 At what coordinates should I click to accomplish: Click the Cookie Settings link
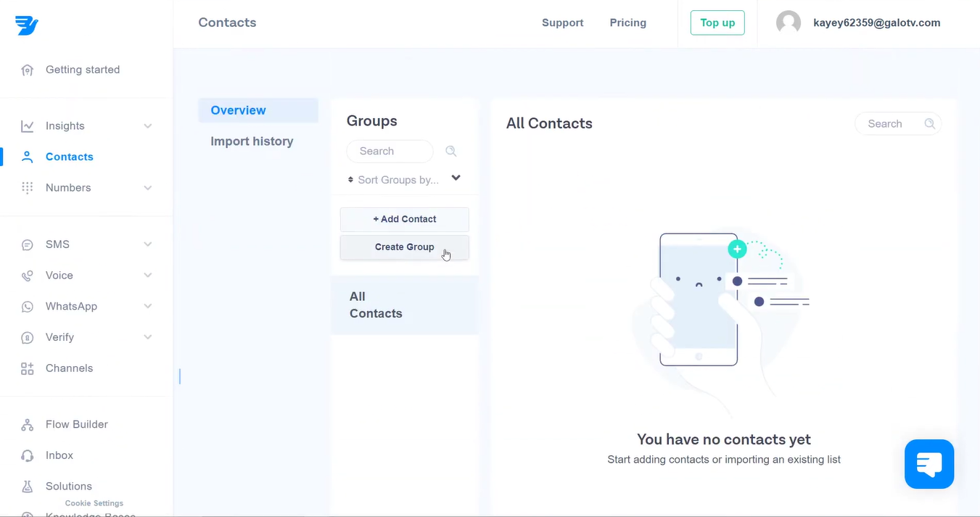coord(94,503)
